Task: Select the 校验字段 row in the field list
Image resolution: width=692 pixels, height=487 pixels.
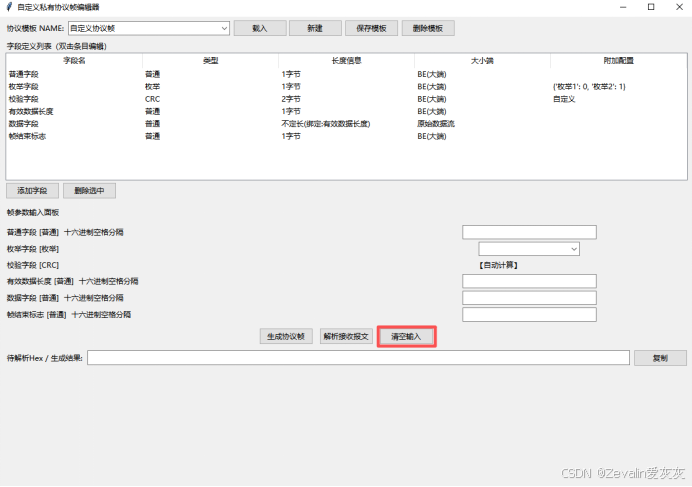Action: 346,99
